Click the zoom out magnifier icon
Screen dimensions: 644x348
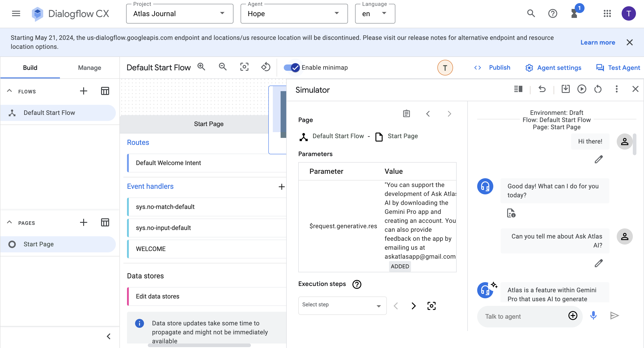click(222, 67)
